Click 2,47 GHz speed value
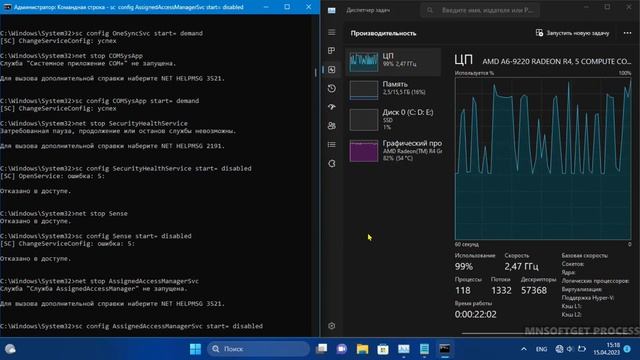The width and height of the screenshot is (640, 360). click(x=521, y=267)
